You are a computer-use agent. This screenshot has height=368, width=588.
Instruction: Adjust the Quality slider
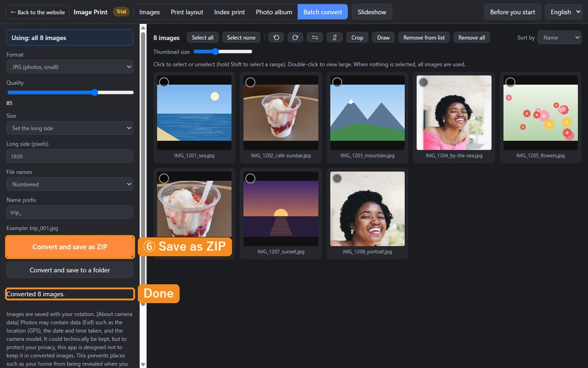70,93
